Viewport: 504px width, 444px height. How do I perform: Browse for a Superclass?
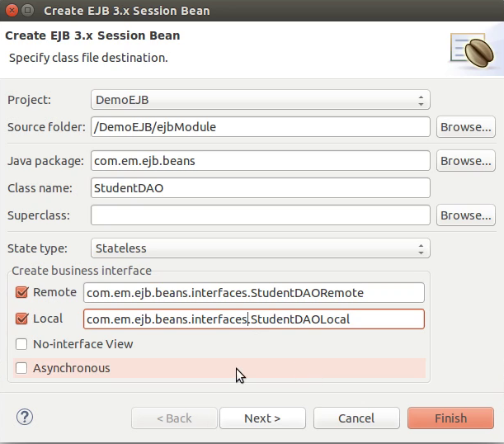[x=466, y=215]
